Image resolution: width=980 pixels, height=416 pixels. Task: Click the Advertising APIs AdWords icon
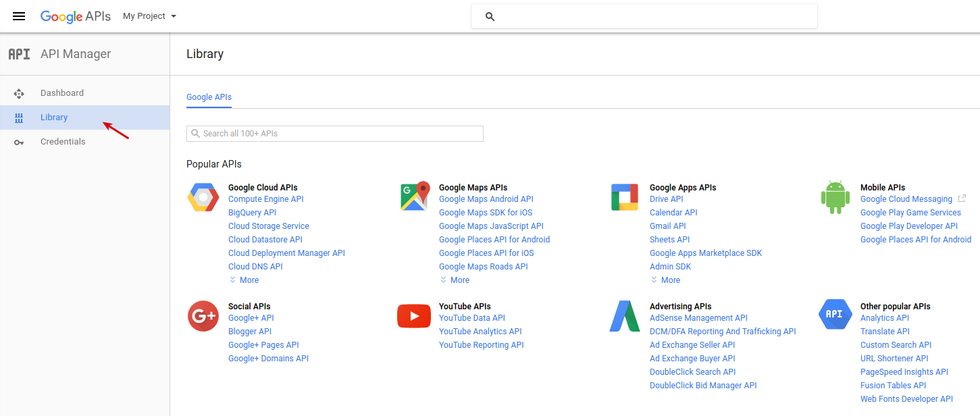625,316
